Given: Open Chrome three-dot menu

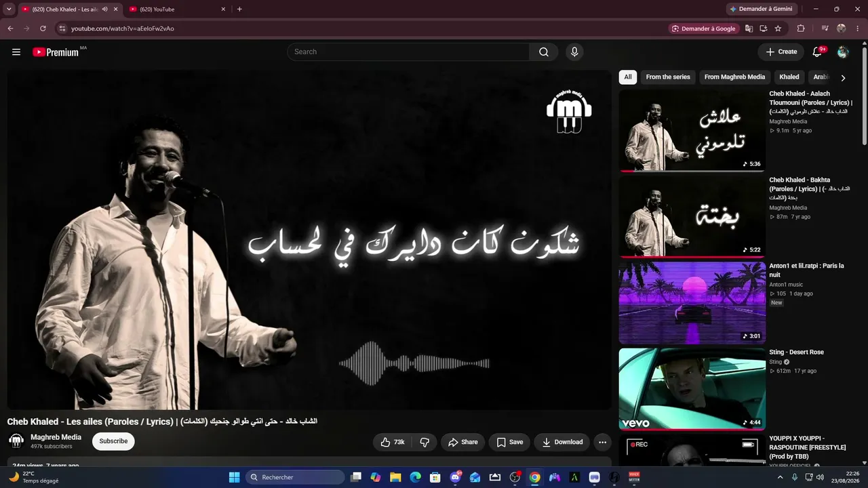Looking at the screenshot, I should pos(858,28).
